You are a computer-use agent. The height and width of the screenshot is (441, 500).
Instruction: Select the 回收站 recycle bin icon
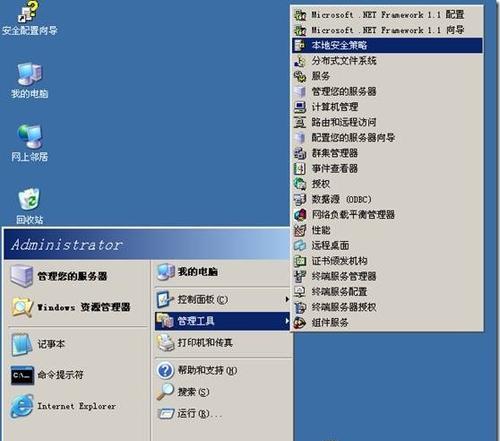tap(29, 199)
